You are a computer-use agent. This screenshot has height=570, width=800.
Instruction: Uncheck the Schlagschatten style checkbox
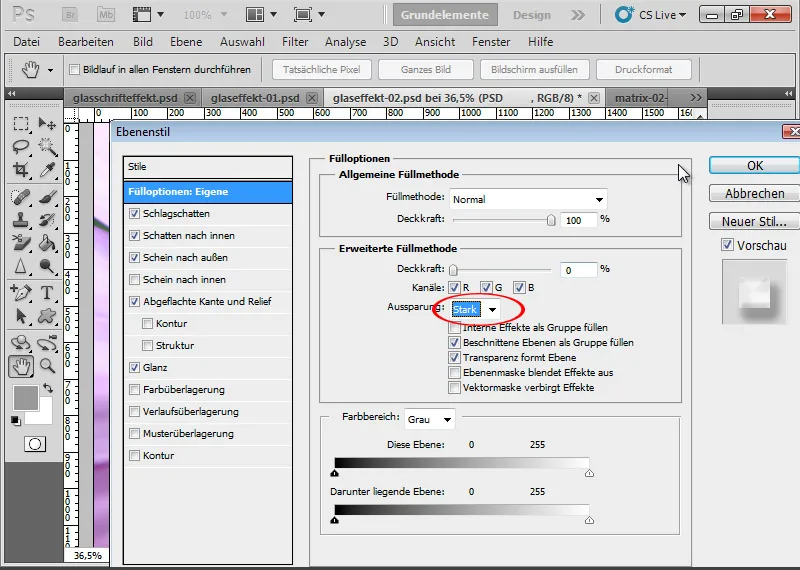click(134, 213)
